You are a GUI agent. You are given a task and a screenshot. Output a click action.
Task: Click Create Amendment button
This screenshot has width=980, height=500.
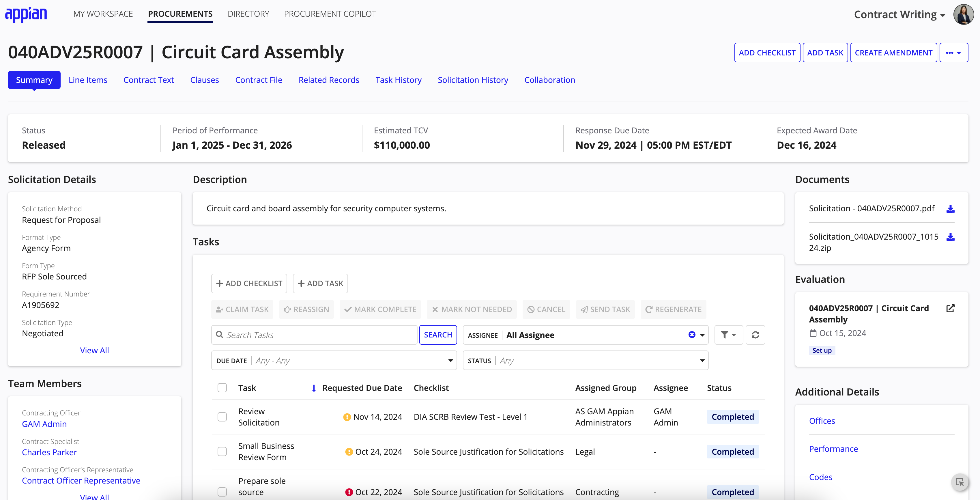[x=893, y=53]
